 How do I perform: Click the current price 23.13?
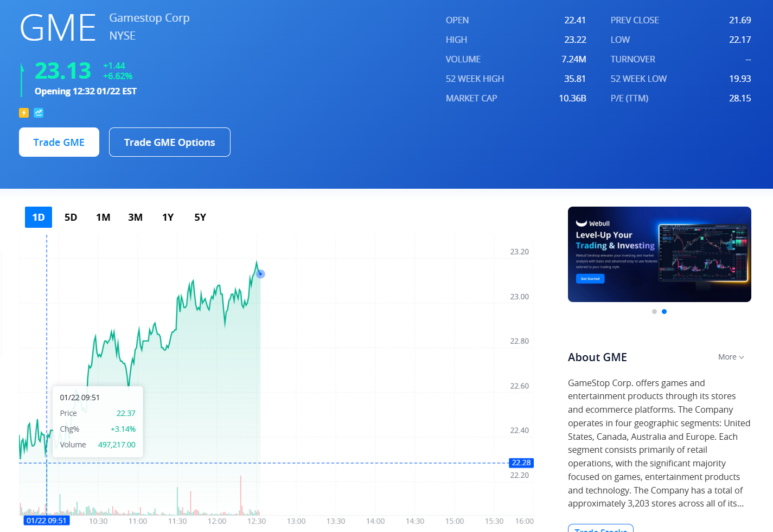pyautogui.click(x=63, y=71)
